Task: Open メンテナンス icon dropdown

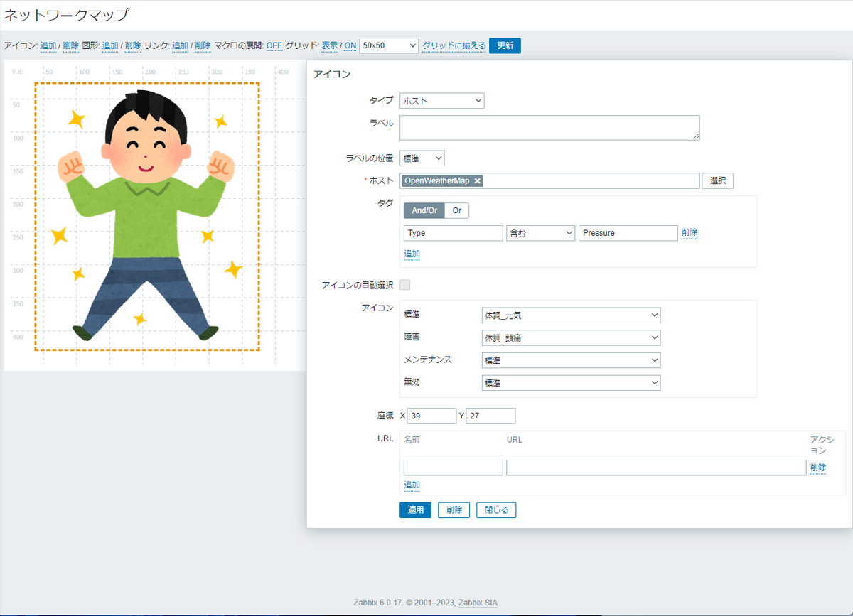Action: 571,361
